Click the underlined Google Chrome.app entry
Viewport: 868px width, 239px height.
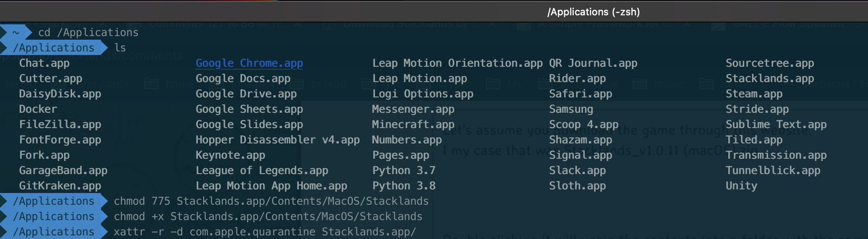(249, 63)
